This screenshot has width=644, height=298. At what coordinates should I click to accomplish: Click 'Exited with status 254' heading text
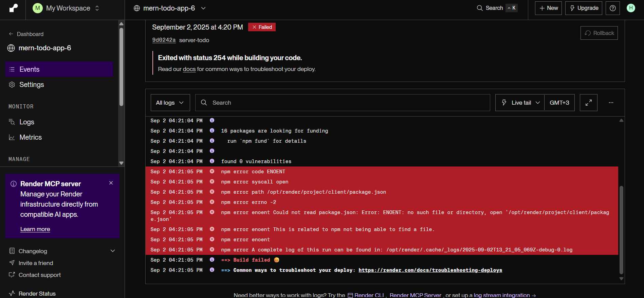[x=230, y=58]
